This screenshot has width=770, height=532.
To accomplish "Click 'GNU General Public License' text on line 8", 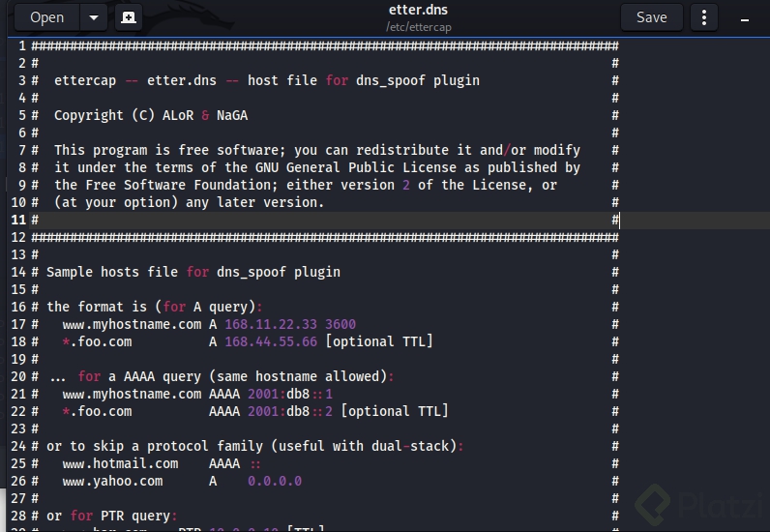I will click(x=356, y=167).
